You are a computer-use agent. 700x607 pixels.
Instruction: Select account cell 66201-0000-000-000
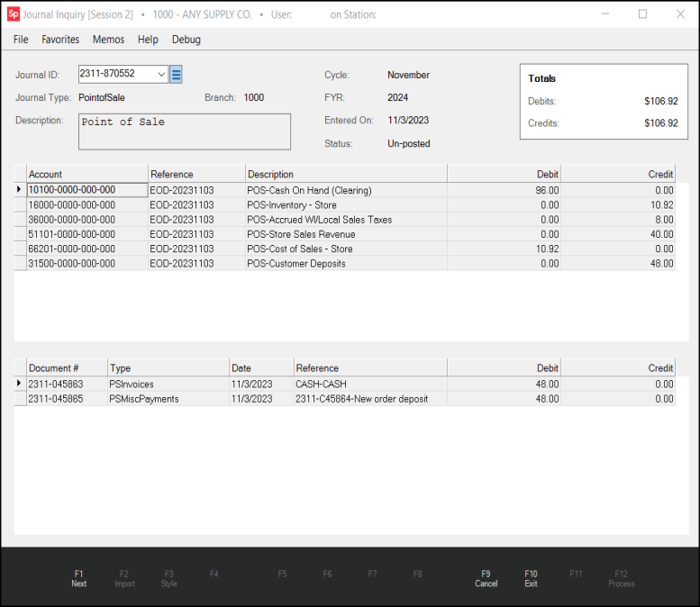pos(87,249)
